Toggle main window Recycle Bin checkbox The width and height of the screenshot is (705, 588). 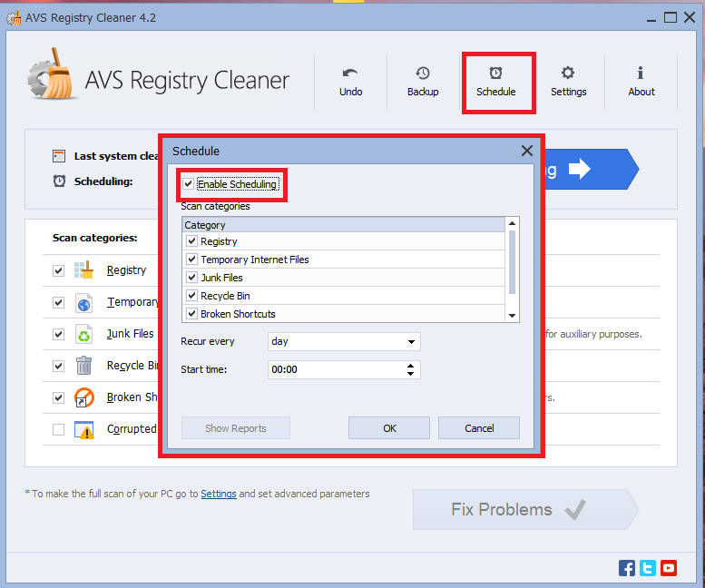point(58,366)
